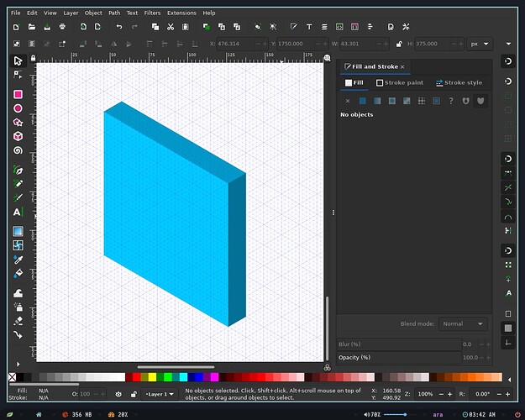The width and height of the screenshot is (525, 420).
Task: Open the Extensions menu
Action: click(181, 13)
